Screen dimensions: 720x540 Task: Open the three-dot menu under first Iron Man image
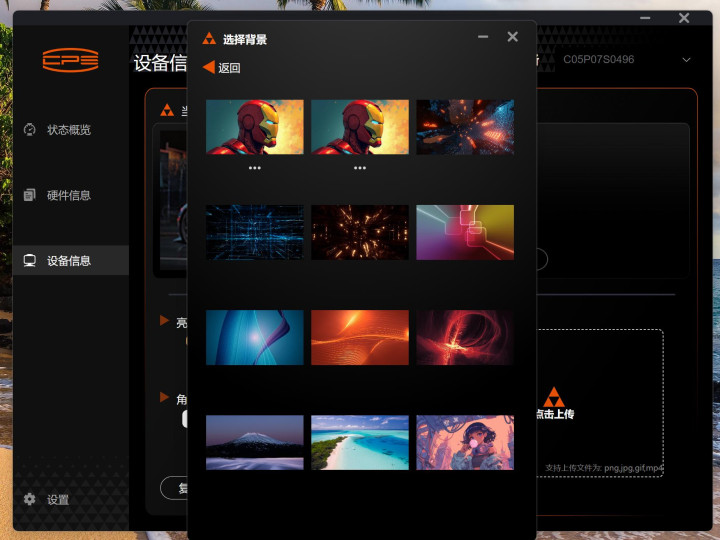255,168
